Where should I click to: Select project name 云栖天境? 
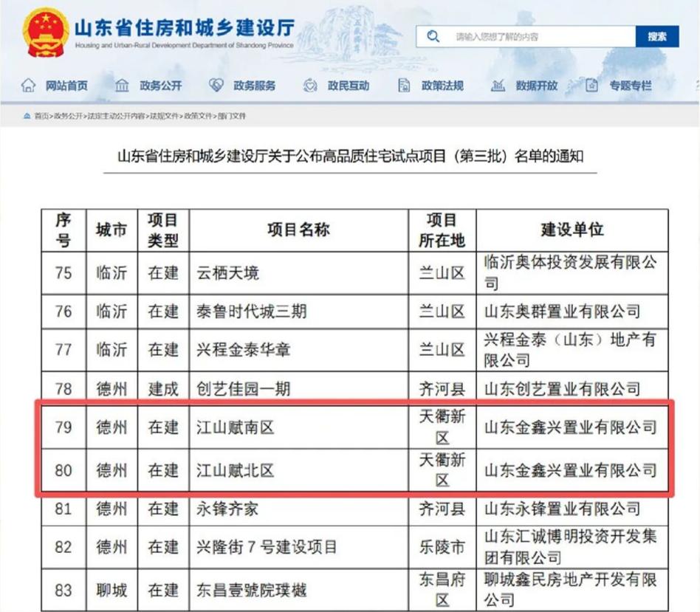227,272
